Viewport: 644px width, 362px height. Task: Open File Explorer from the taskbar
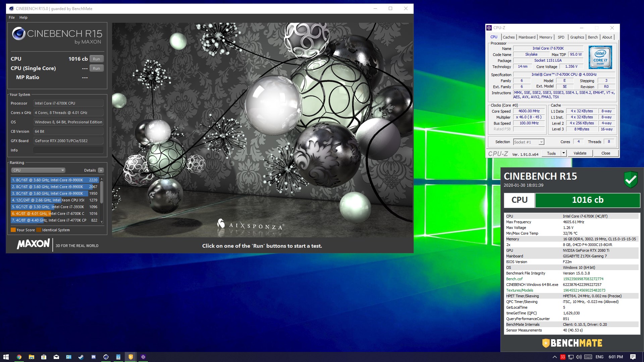[32, 357]
